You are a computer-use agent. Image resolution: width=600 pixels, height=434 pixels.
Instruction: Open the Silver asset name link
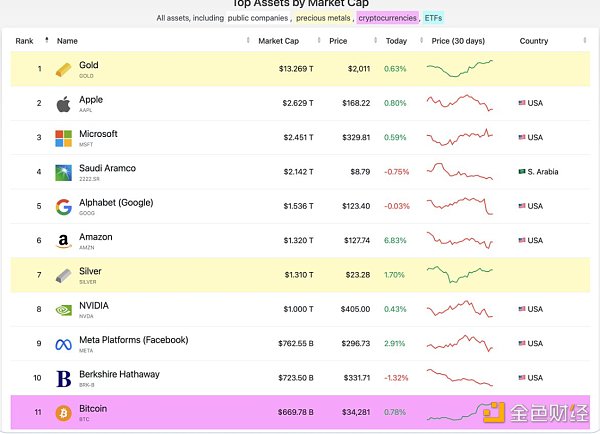pyautogui.click(x=90, y=271)
